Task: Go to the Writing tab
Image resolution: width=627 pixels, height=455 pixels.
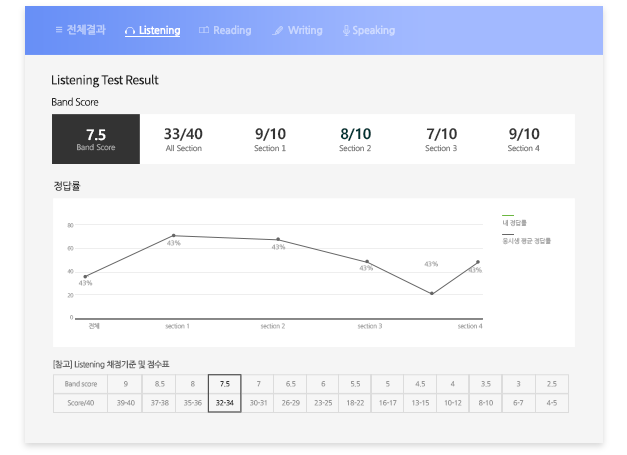Action: point(298,30)
